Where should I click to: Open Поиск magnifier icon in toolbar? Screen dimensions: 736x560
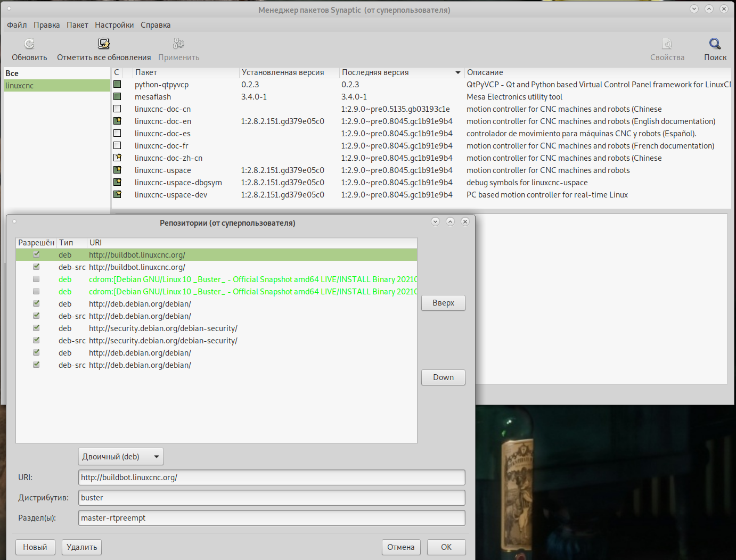715,44
